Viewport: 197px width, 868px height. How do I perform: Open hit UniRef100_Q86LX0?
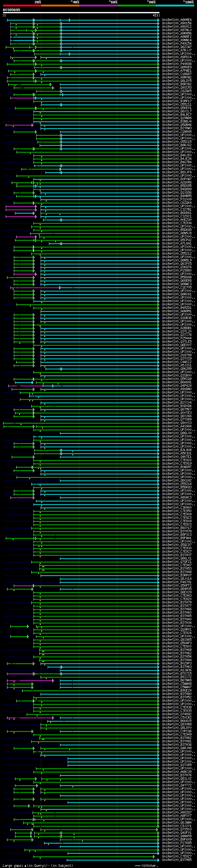pyautogui.click(x=177, y=433)
